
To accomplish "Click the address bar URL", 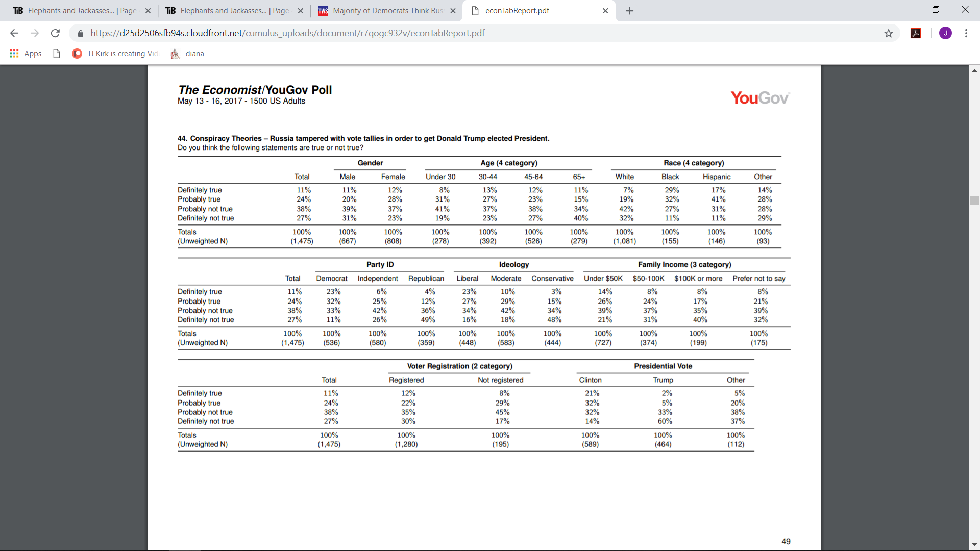I will click(287, 33).
